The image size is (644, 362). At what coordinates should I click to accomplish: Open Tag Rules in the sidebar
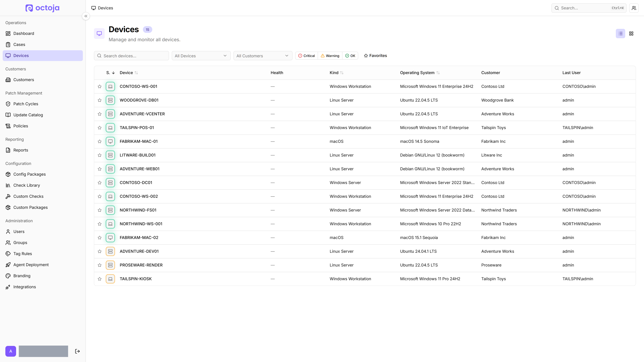coord(43,254)
